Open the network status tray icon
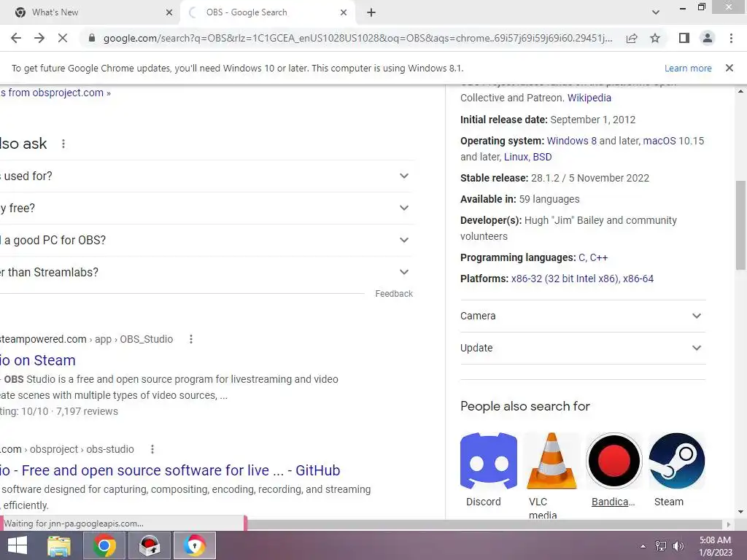The image size is (747, 560). (x=661, y=546)
